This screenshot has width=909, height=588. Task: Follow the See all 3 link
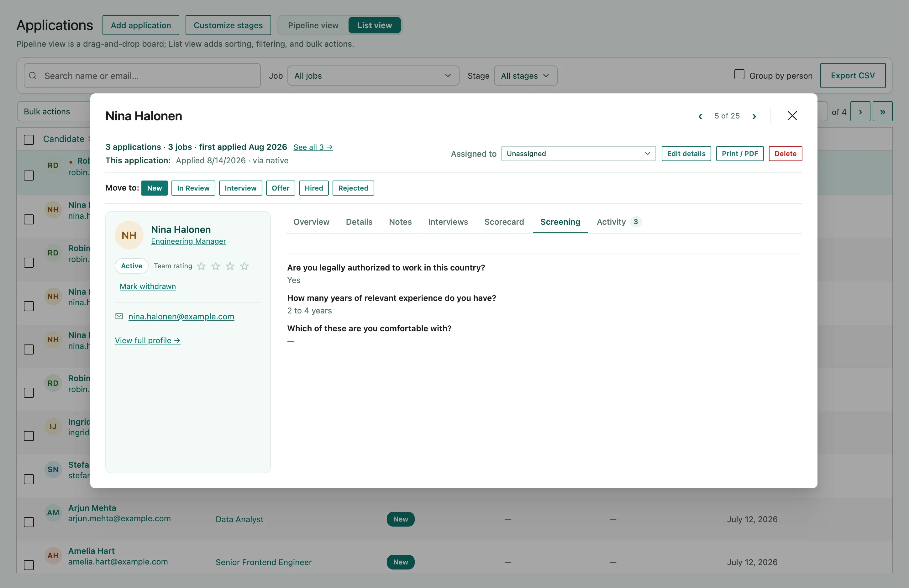pos(313,147)
